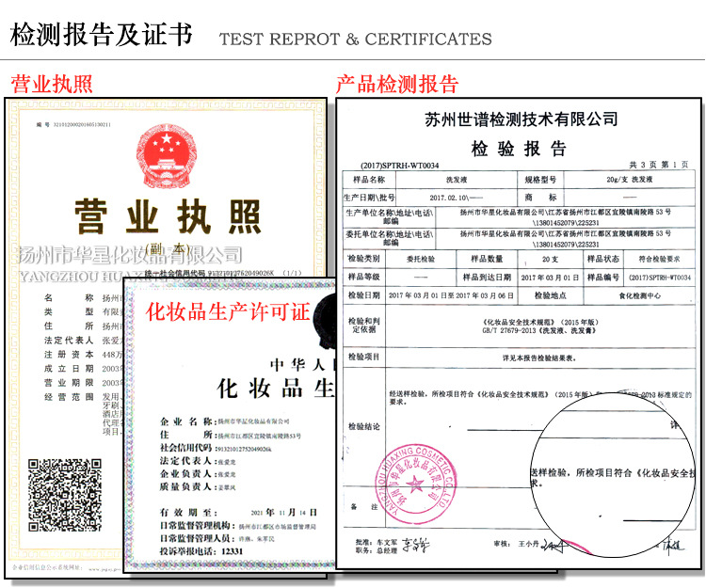Click the large gold 营业执照 title on the license
Viewport: 706px width, 588px height.
pos(168,216)
